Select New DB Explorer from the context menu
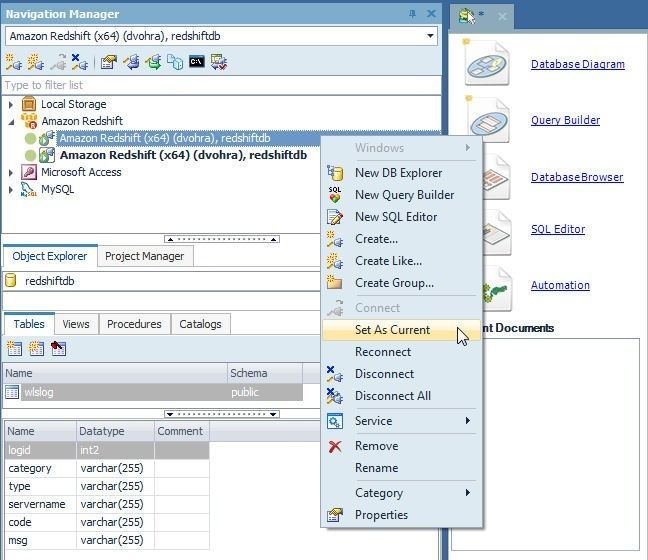The height and width of the screenshot is (560, 648). pos(402,173)
